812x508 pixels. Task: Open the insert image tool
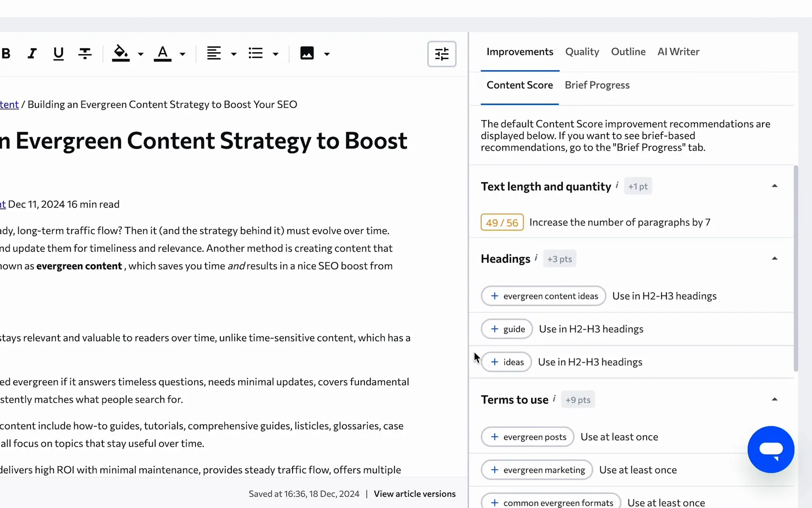point(308,53)
